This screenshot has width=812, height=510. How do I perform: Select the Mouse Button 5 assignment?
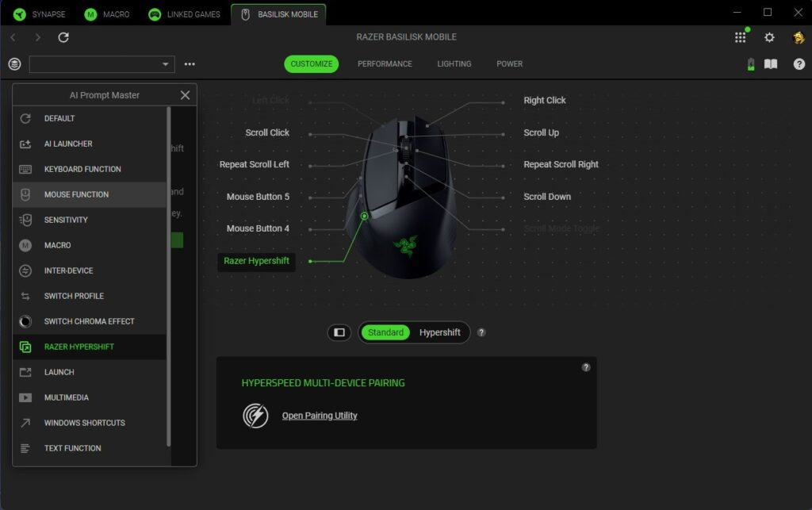[x=258, y=197]
